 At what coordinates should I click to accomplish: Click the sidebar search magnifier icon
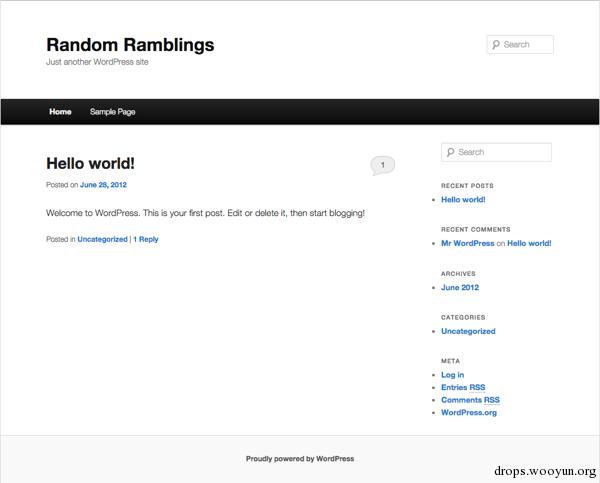point(450,152)
